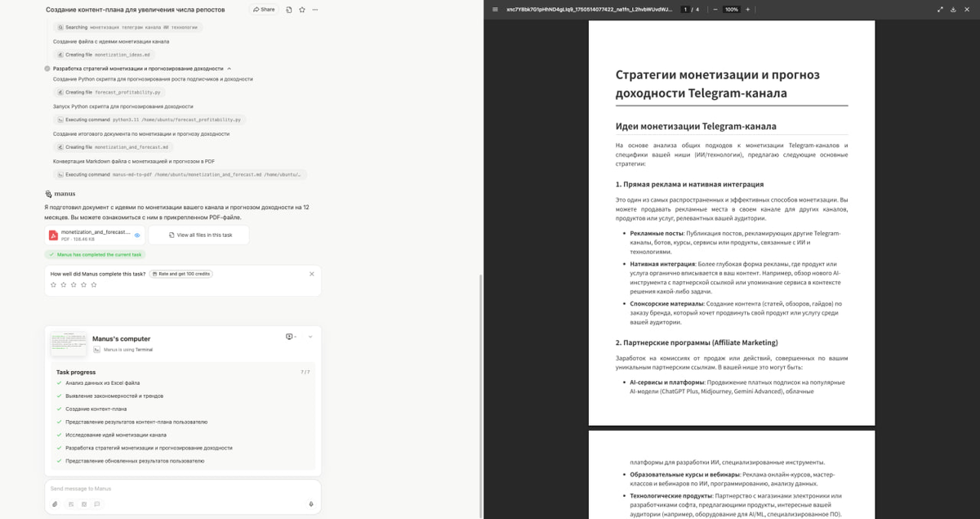Attach a file with the paperclip icon
Viewport: 980px width, 519px height.
tap(56, 504)
